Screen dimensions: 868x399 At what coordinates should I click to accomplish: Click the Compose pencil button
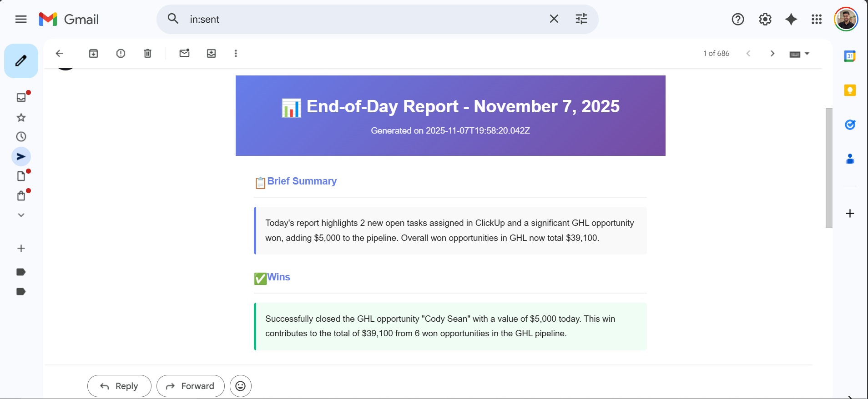21,61
